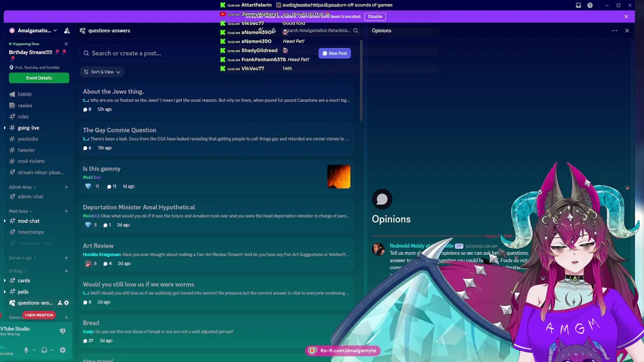The image size is (644, 362).
Task: Click the comment count on the Bread post
Action: tap(88, 340)
